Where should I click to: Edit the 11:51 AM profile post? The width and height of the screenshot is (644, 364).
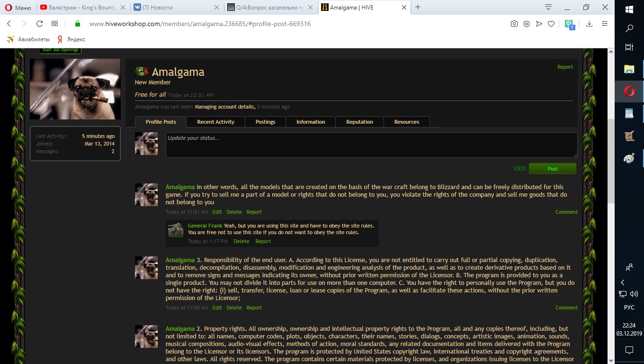click(x=217, y=212)
